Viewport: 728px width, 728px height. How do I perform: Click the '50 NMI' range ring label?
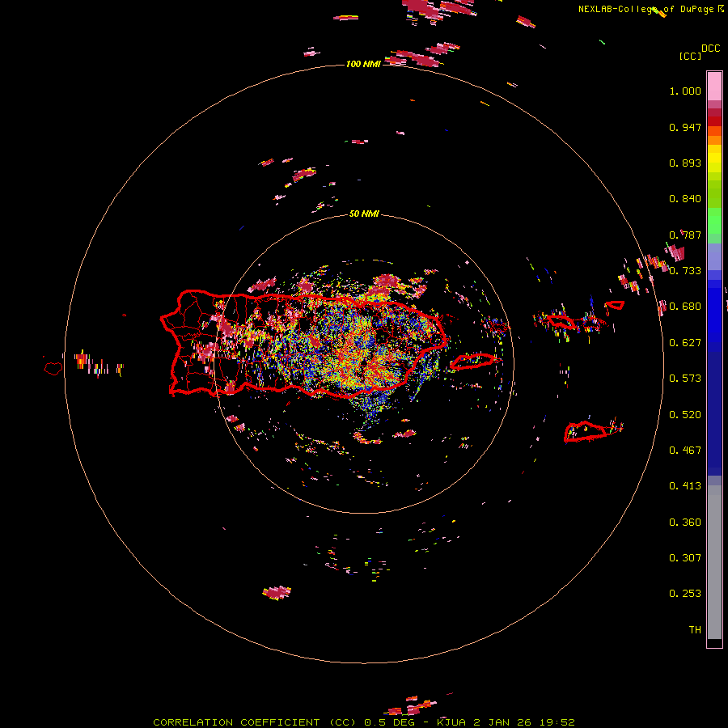point(364,214)
